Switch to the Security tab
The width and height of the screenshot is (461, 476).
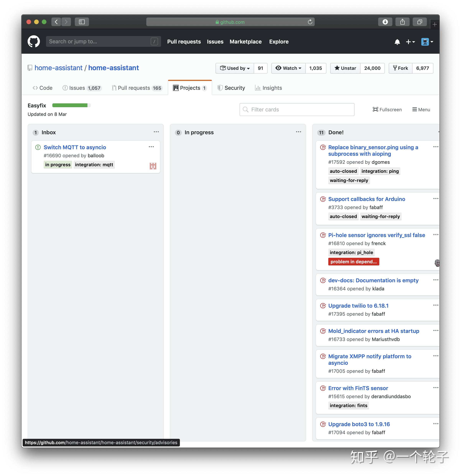point(231,88)
